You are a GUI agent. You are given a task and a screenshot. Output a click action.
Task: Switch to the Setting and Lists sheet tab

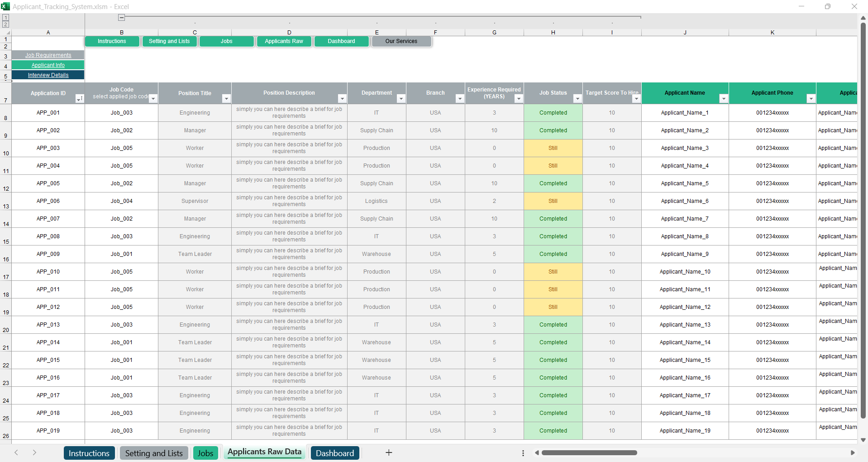(154, 453)
